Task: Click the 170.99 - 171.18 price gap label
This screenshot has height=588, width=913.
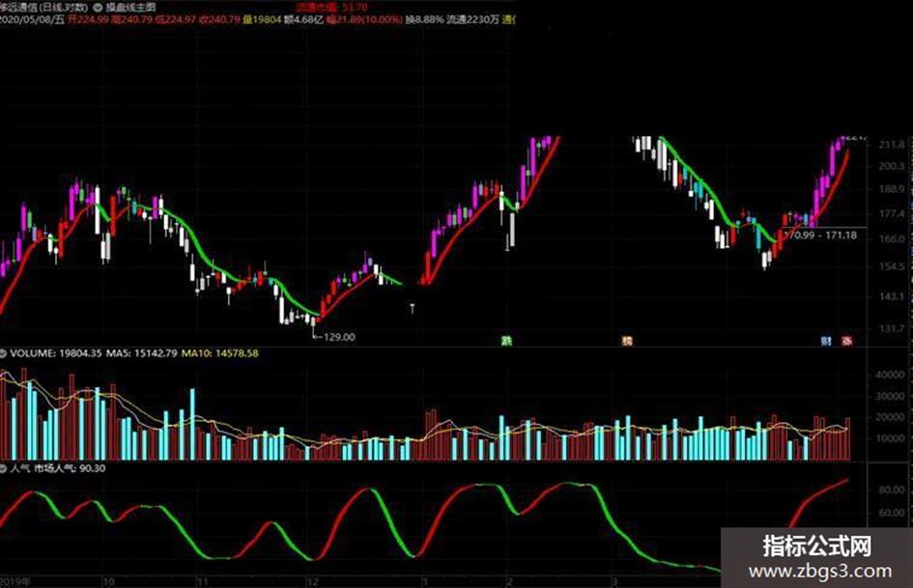Action: click(820, 236)
